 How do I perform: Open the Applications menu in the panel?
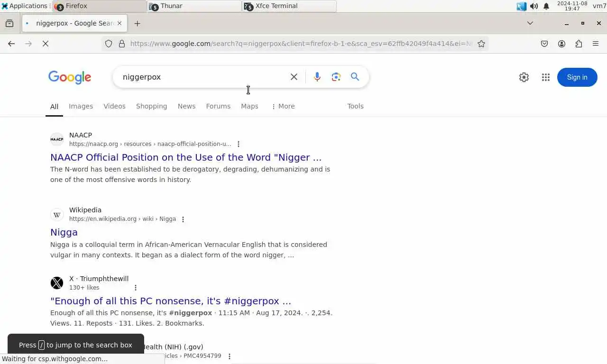click(25, 6)
